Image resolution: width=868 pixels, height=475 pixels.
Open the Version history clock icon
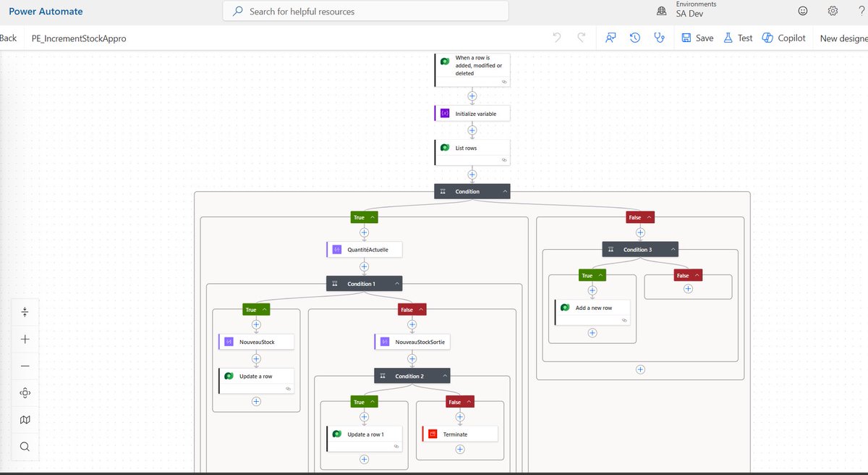pos(634,38)
